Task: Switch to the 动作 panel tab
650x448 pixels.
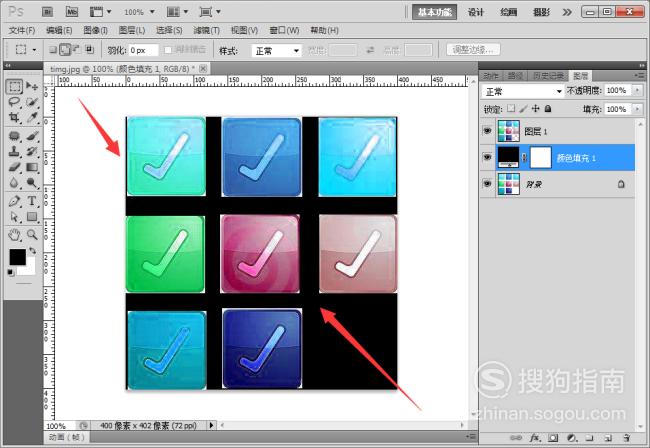Action: [491, 76]
